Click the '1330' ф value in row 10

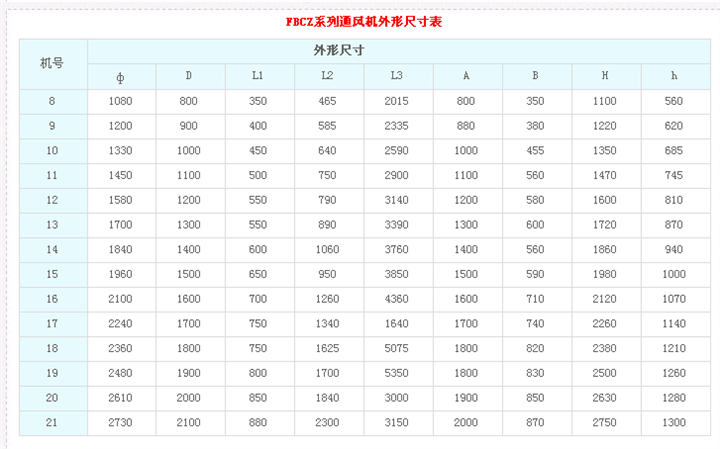click(x=120, y=151)
